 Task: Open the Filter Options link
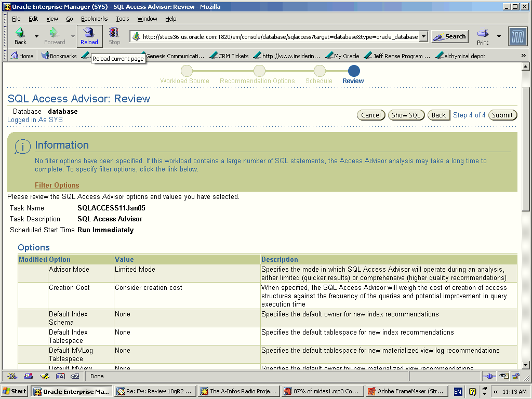point(57,185)
